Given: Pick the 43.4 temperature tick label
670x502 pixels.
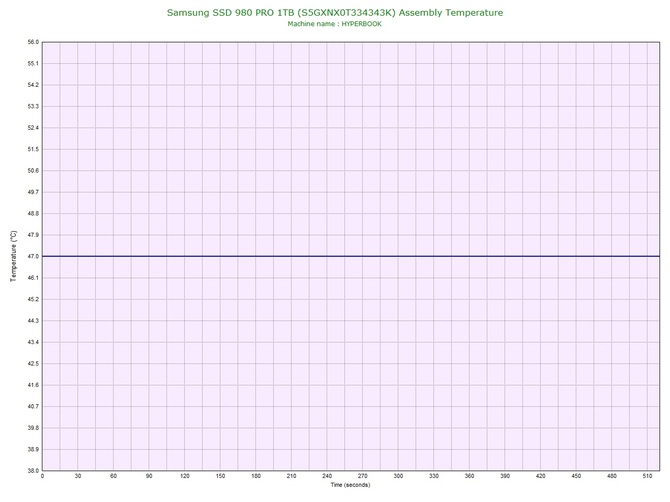Looking at the screenshot, I should coord(33,342).
